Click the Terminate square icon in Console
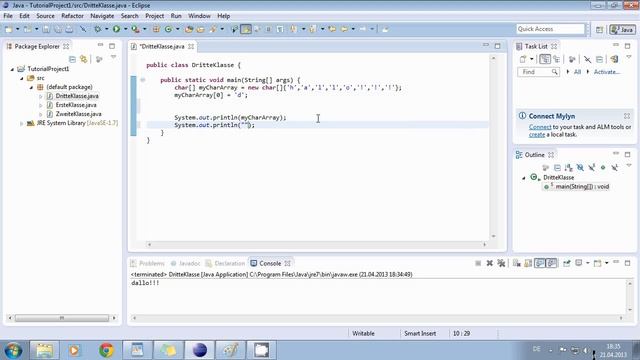640x360 pixels. pyautogui.click(x=478, y=263)
